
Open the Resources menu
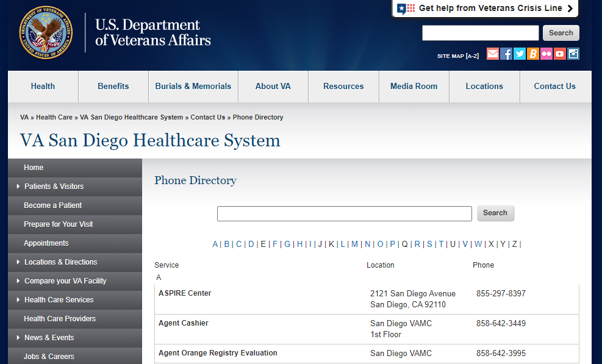[343, 87]
